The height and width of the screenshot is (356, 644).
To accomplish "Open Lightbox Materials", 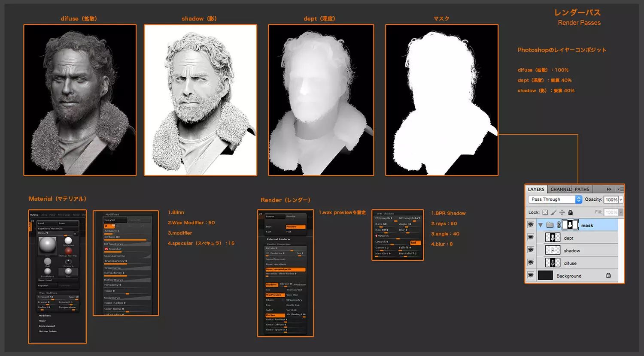I will pyautogui.click(x=58, y=229).
